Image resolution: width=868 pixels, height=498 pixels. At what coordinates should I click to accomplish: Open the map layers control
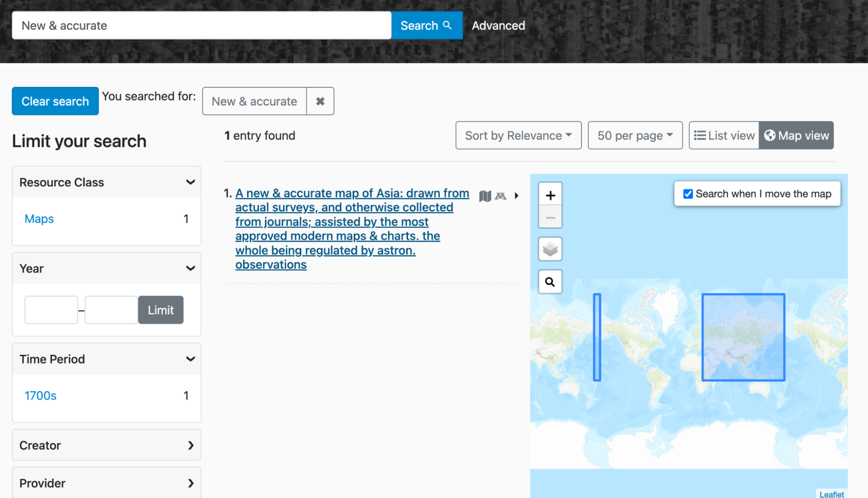[550, 249]
